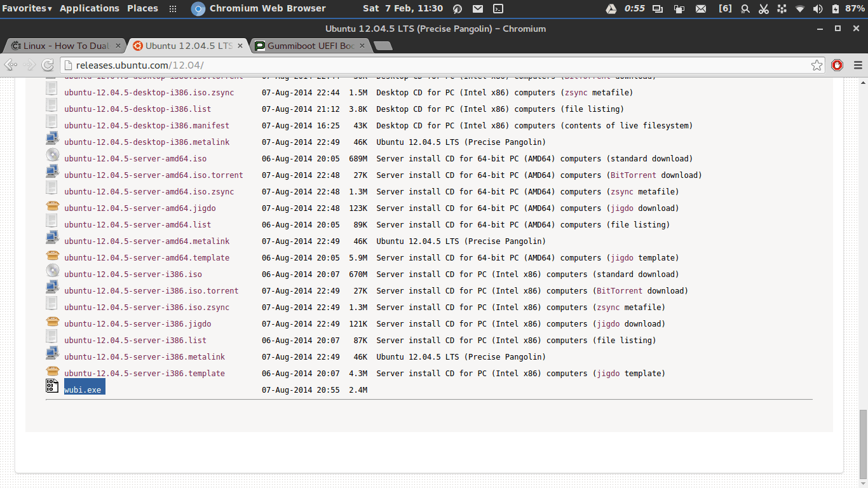Image resolution: width=868 pixels, height=488 pixels.
Task: Download ubuntu-12.04.5-server-i386.iso
Action: pos(133,274)
